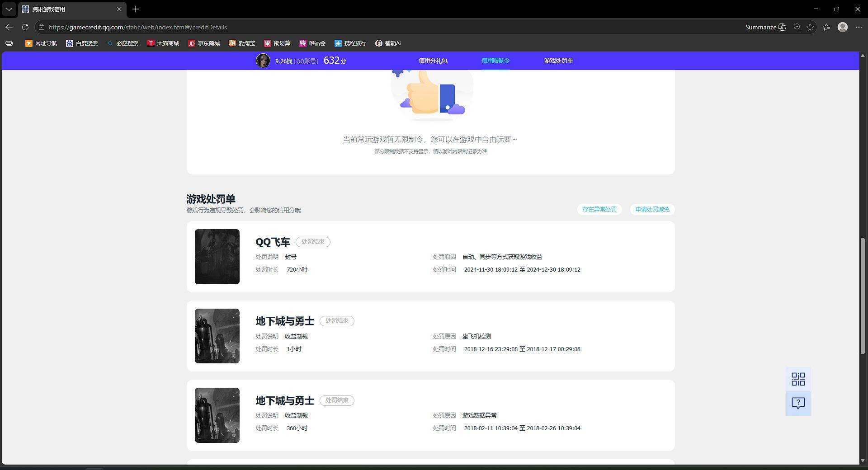
Task: Focus the address bar URL
Action: (138, 27)
